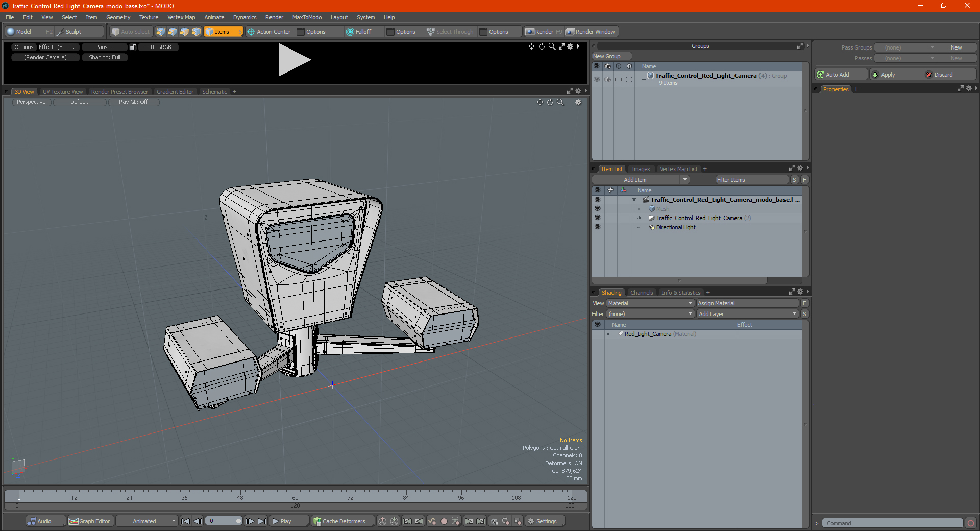Open Render Window
Image resolution: width=980 pixels, height=531 pixels.
591,32
